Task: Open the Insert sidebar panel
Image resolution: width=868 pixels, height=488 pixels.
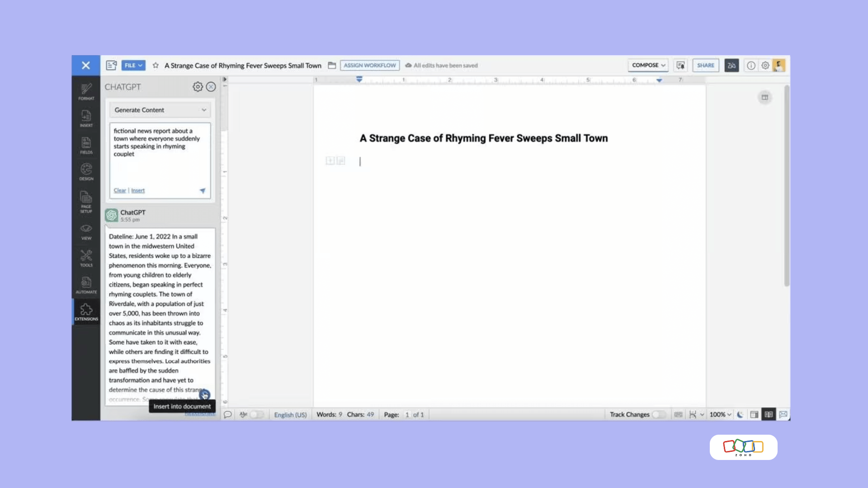Action: pos(86,118)
